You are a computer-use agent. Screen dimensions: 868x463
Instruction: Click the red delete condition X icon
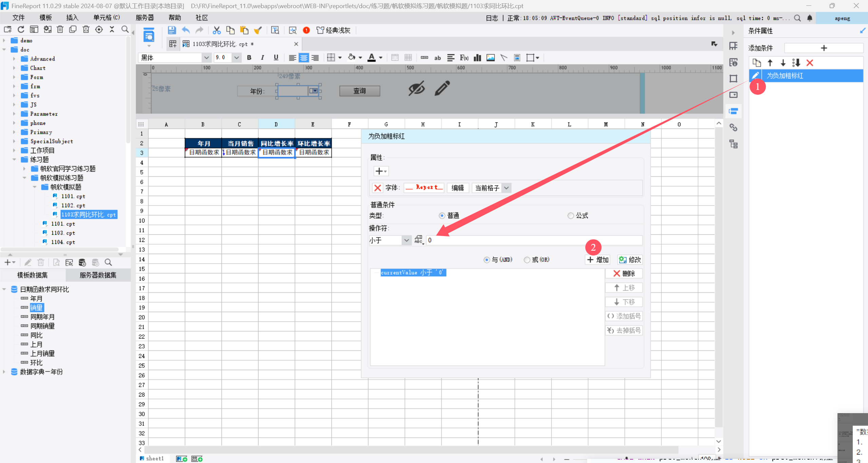click(x=810, y=63)
